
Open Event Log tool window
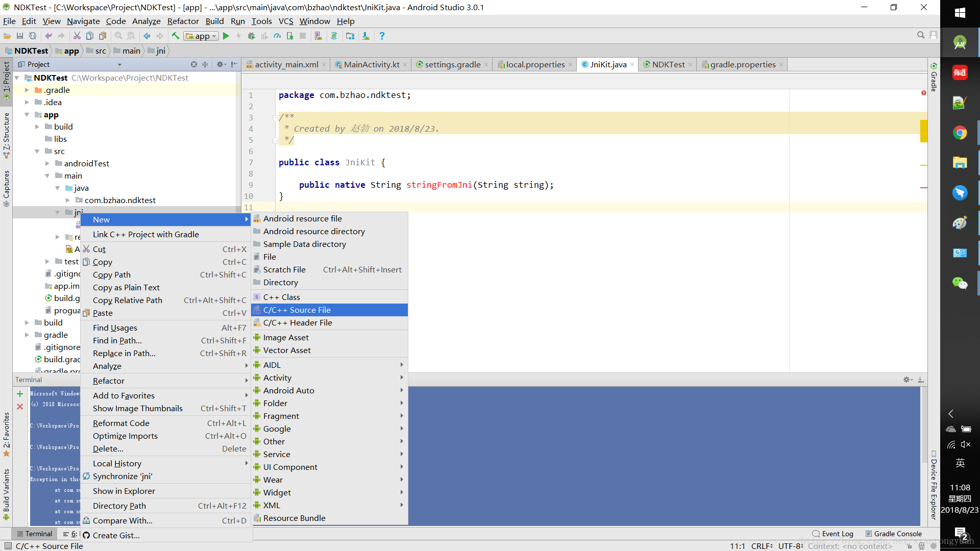tap(832, 534)
